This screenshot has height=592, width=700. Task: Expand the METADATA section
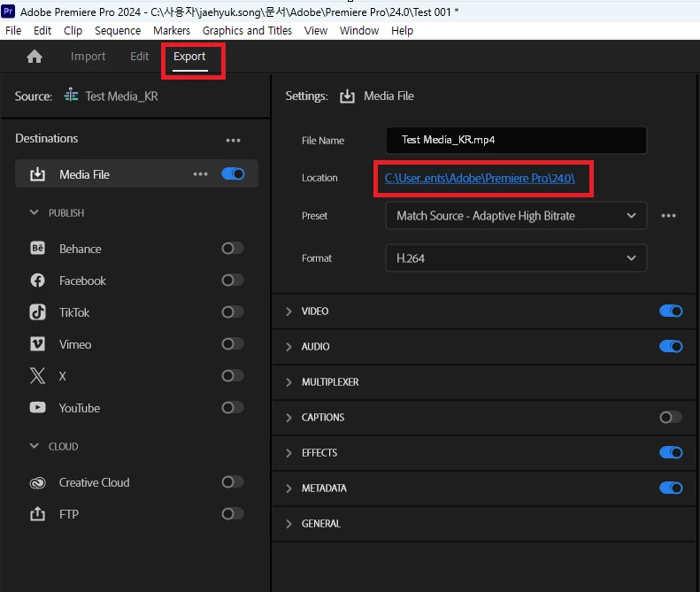click(x=288, y=488)
